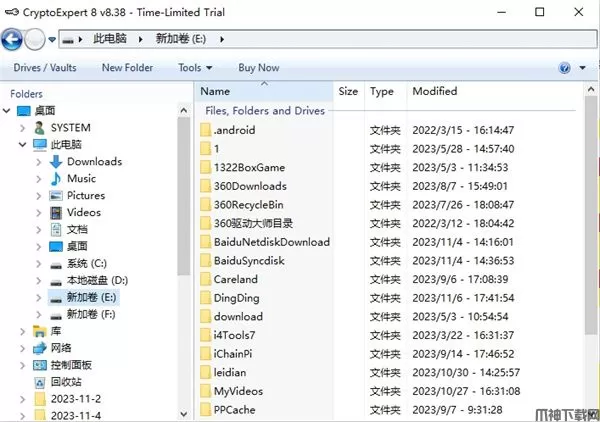This screenshot has width=600, height=422.
Task: Click the Buy Now link
Action: (259, 68)
